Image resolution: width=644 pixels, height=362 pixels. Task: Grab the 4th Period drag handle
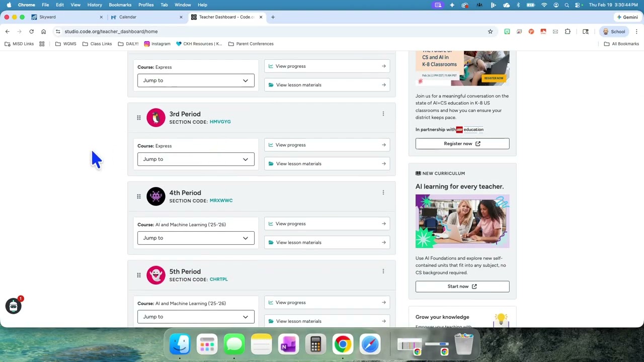point(139,197)
